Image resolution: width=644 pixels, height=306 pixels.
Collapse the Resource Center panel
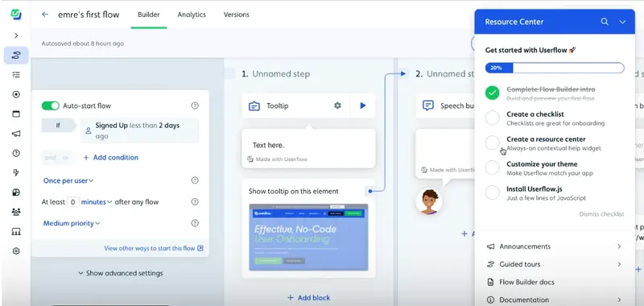tap(622, 22)
